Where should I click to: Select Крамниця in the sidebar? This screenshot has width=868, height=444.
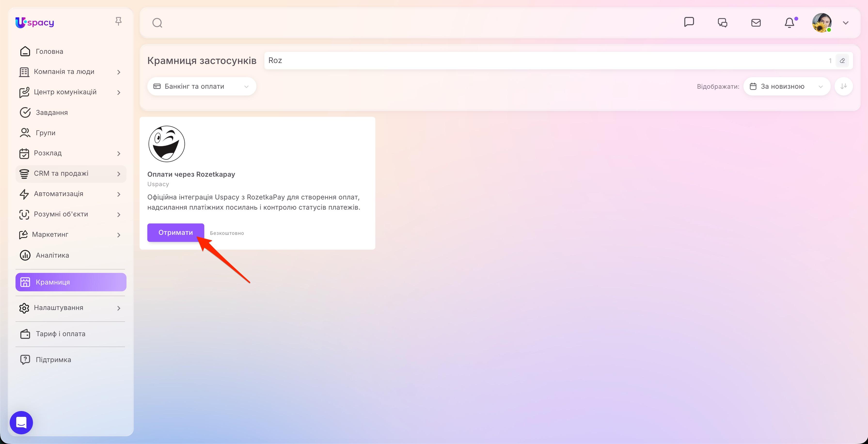pyautogui.click(x=71, y=282)
